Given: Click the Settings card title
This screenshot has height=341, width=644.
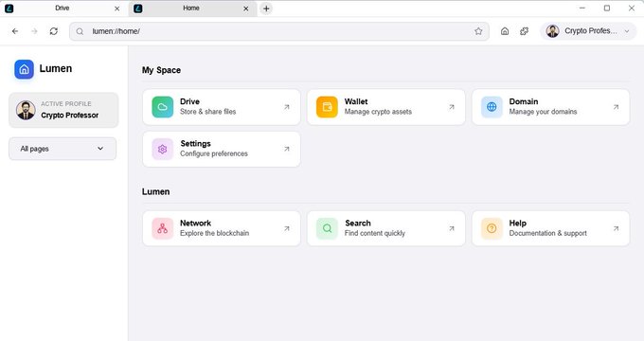Looking at the screenshot, I should [195, 143].
